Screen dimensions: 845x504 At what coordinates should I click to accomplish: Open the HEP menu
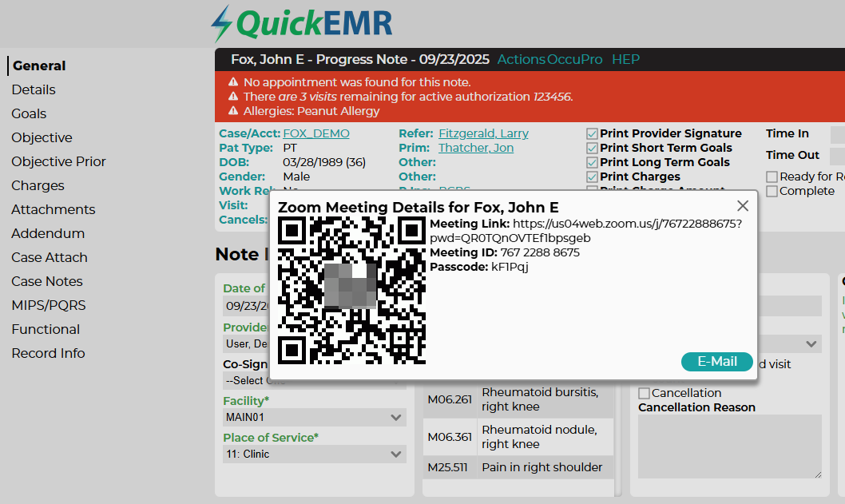(625, 59)
